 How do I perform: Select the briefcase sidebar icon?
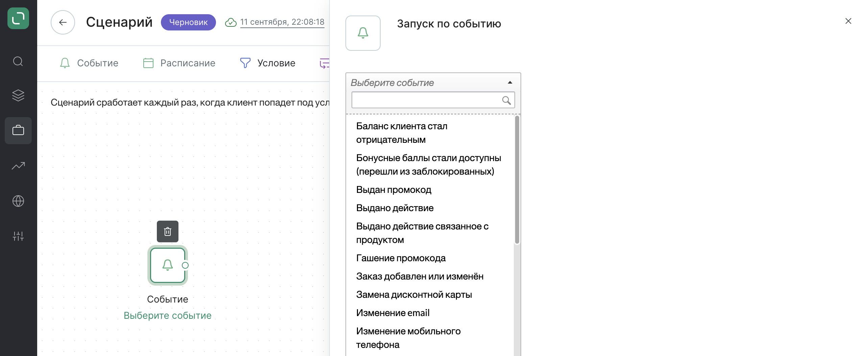(18, 131)
